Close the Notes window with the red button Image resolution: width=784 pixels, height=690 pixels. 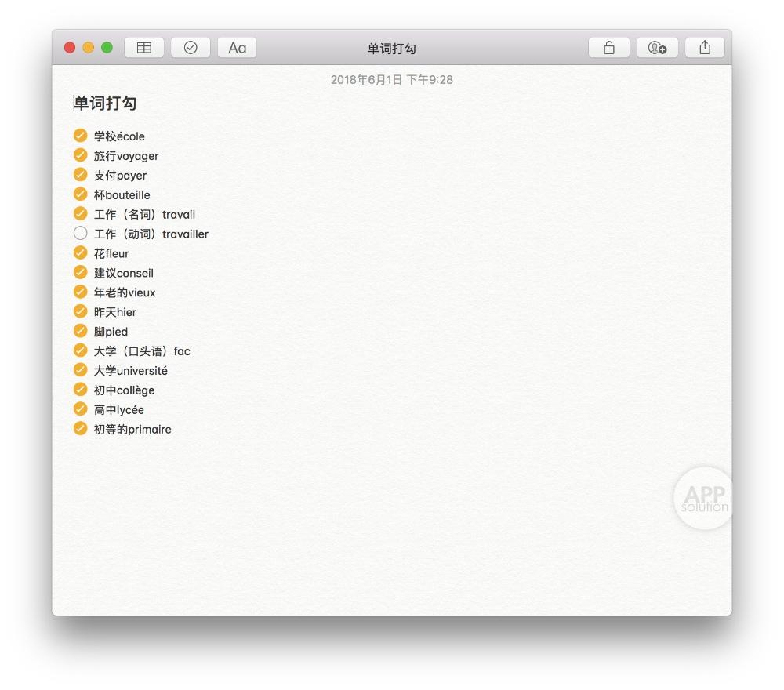coord(70,48)
